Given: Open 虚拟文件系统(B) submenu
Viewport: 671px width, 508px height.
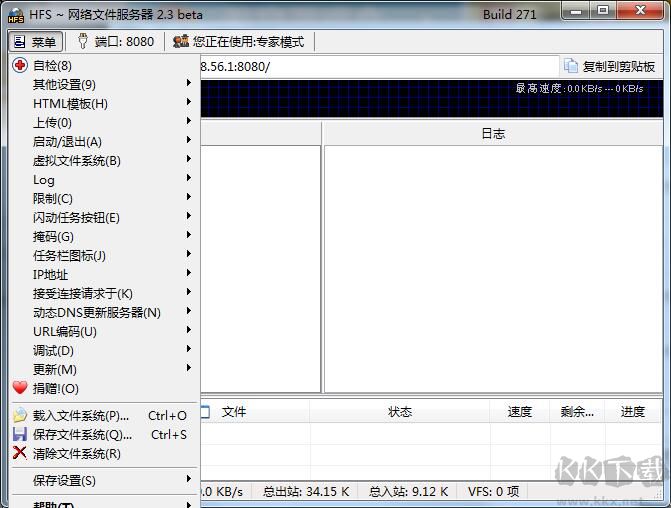Looking at the screenshot, I should pos(104,160).
